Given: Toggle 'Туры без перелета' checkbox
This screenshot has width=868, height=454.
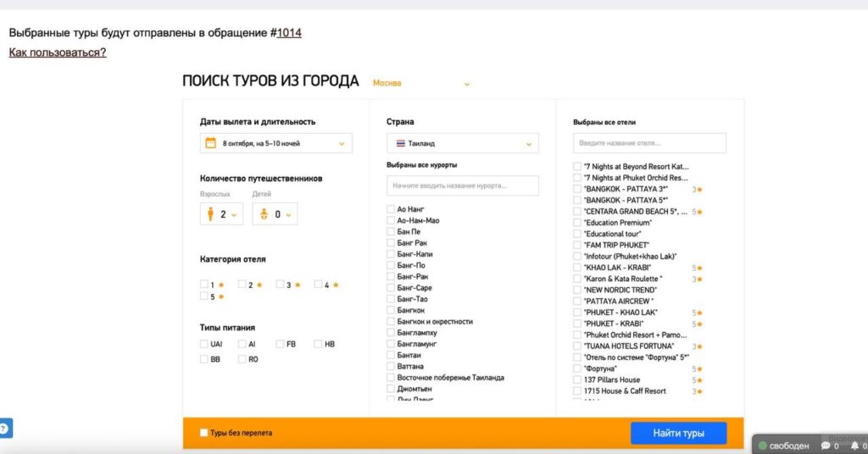Looking at the screenshot, I should (203, 433).
